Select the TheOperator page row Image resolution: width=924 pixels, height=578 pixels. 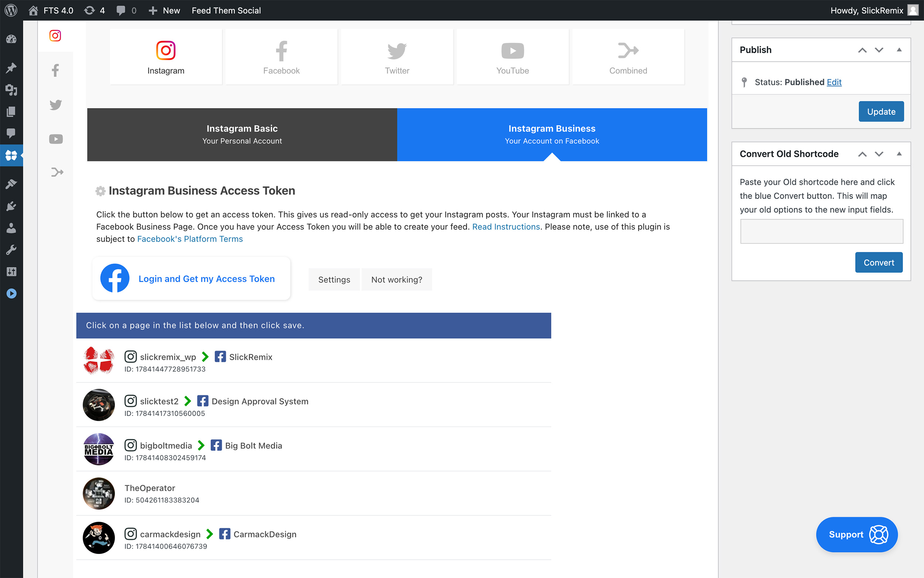313,494
